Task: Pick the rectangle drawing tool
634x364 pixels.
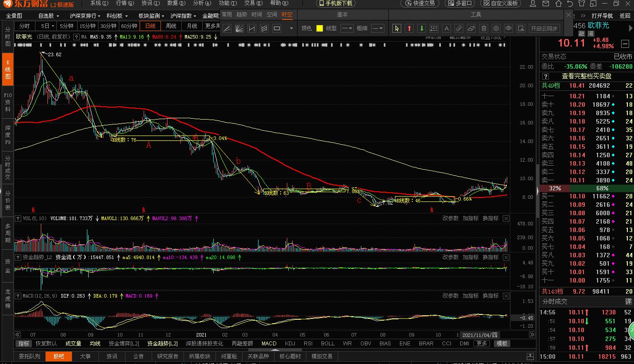Action: click(277, 28)
